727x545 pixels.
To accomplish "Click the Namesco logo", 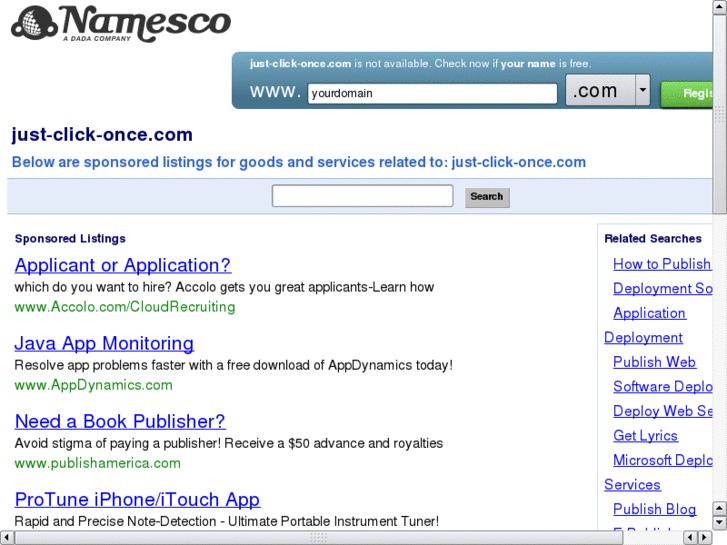I will pos(121,24).
